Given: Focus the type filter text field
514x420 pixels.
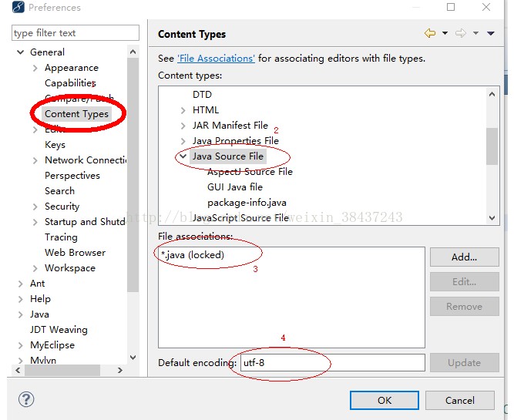Looking at the screenshot, I should tap(76, 33).
